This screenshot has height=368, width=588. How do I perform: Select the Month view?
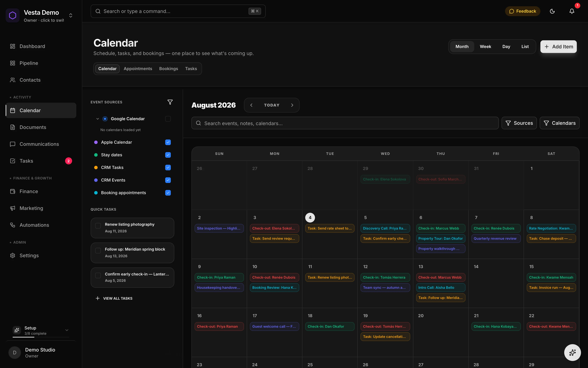pos(462,46)
